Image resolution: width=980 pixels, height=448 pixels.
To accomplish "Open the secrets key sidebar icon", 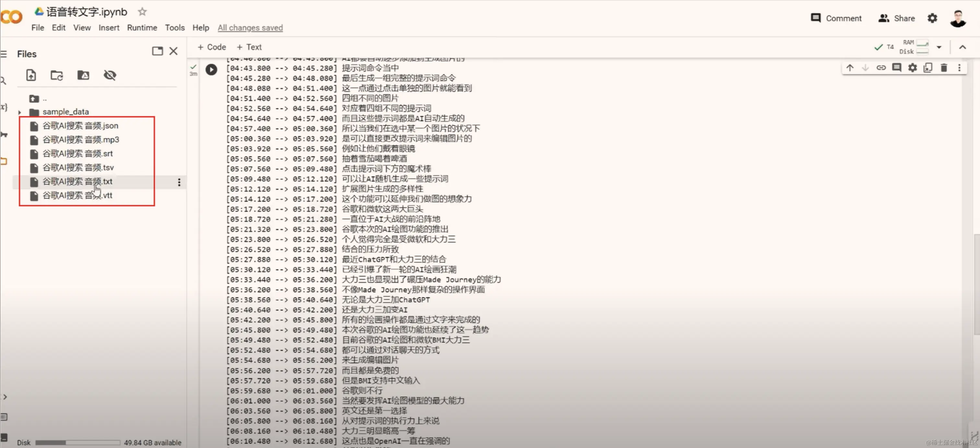I will click(4, 134).
